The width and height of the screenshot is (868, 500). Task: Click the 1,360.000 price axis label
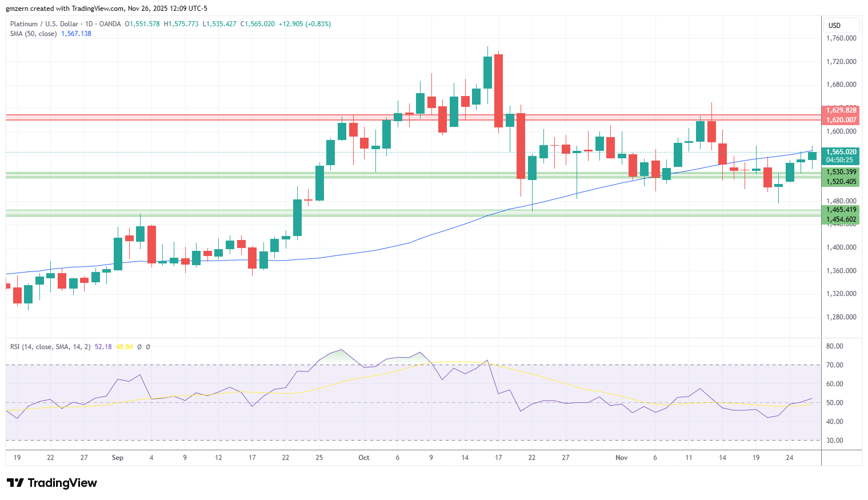click(x=841, y=271)
